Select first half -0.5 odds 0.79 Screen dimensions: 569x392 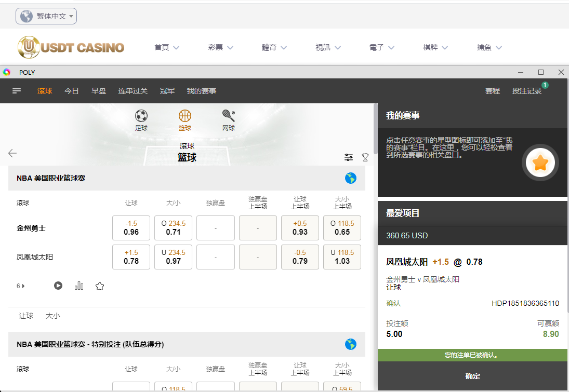pos(300,256)
